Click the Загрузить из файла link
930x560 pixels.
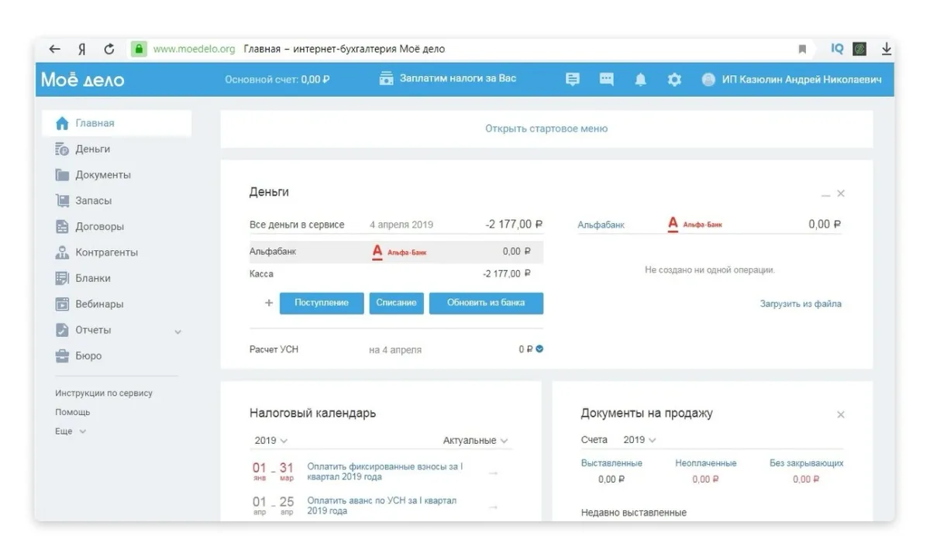coord(800,304)
